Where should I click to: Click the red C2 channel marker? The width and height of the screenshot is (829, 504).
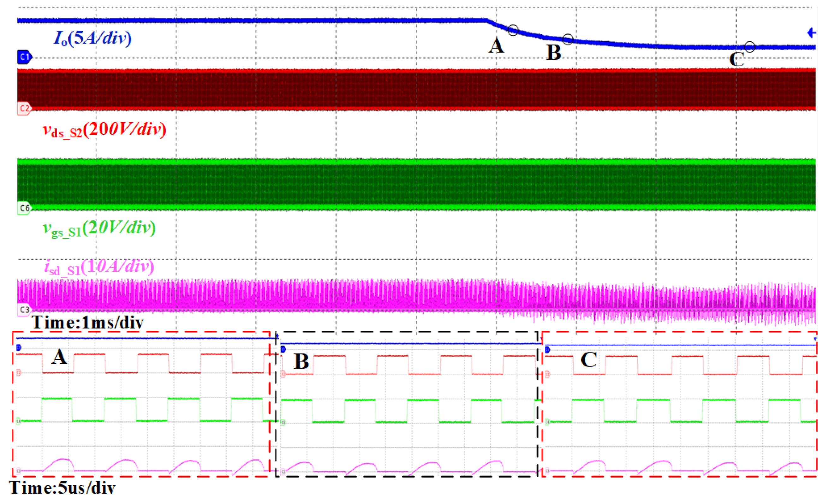[x=24, y=108]
